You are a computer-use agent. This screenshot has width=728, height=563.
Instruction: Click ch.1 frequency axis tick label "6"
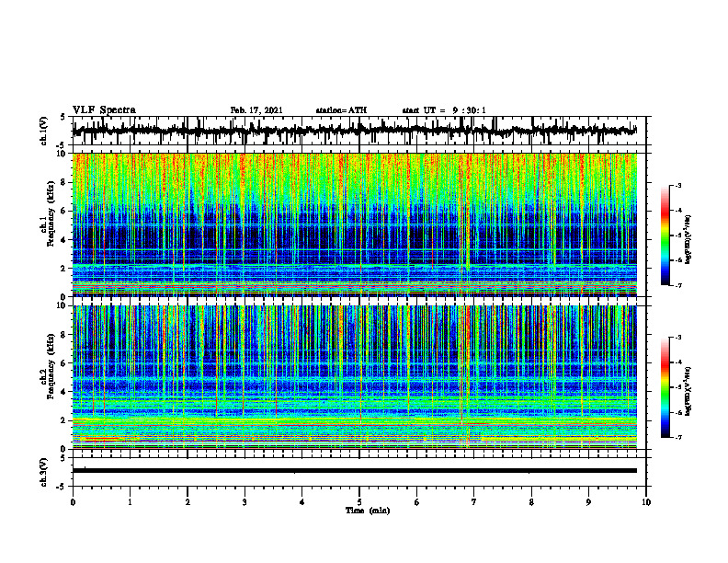(x=65, y=211)
